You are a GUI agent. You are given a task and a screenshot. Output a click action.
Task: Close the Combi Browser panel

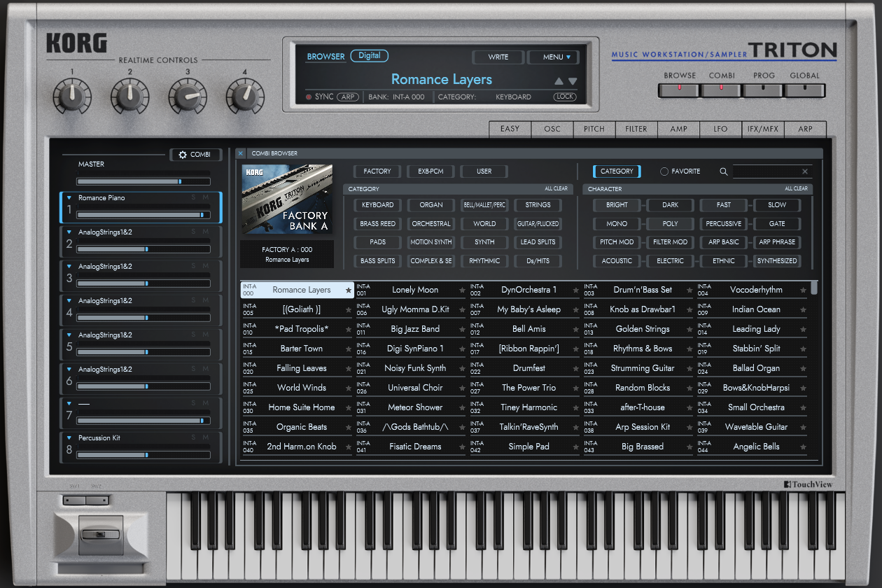click(x=240, y=153)
